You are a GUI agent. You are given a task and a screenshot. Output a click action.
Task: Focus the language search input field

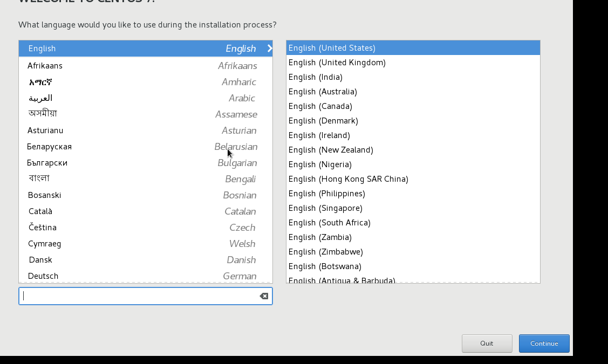(146, 296)
